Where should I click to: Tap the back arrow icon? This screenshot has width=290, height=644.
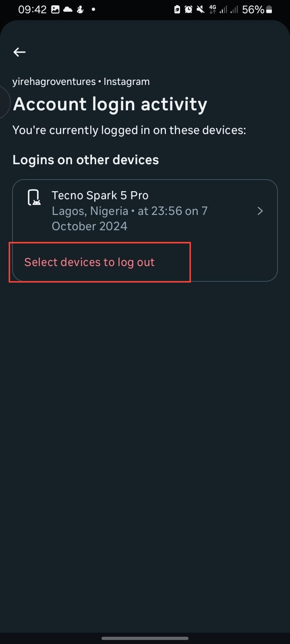tap(19, 52)
